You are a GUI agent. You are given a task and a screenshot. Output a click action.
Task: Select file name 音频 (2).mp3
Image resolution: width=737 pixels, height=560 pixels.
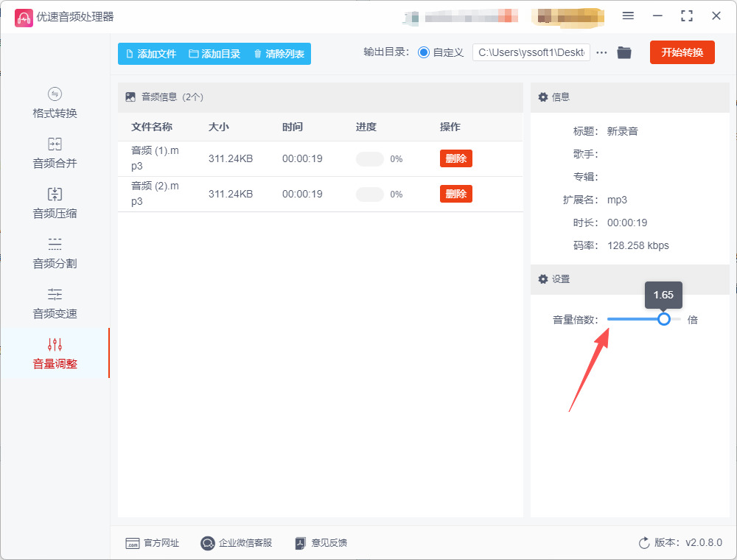pyautogui.click(x=155, y=194)
